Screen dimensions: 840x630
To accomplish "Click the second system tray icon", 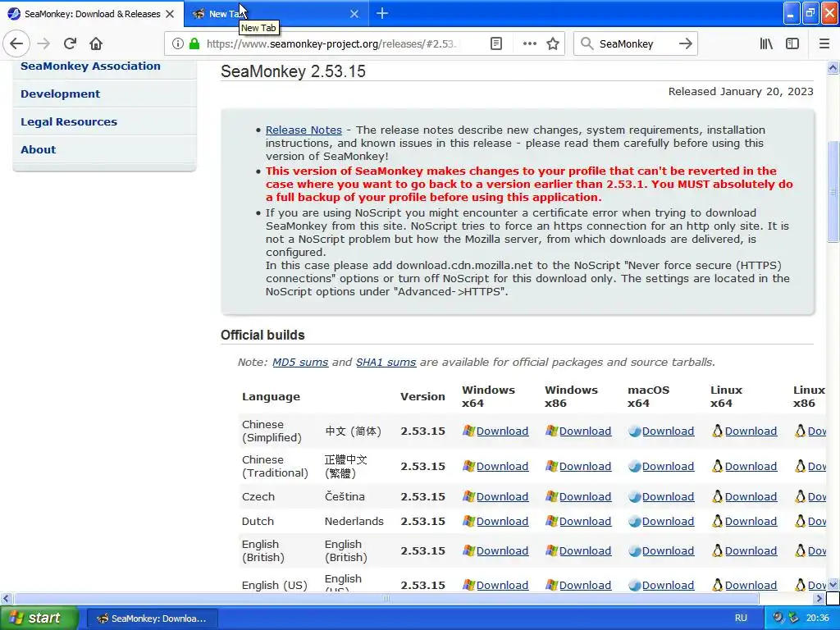I will tap(793, 618).
